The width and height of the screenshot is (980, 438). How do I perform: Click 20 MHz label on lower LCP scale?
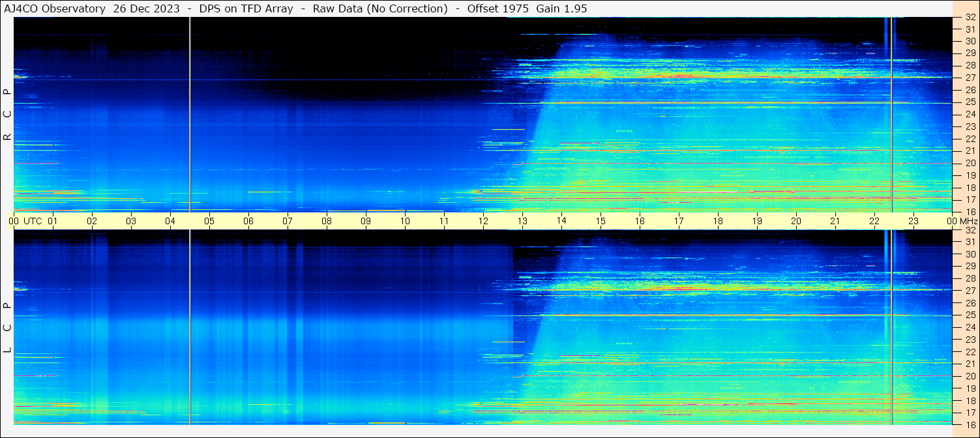[970, 376]
